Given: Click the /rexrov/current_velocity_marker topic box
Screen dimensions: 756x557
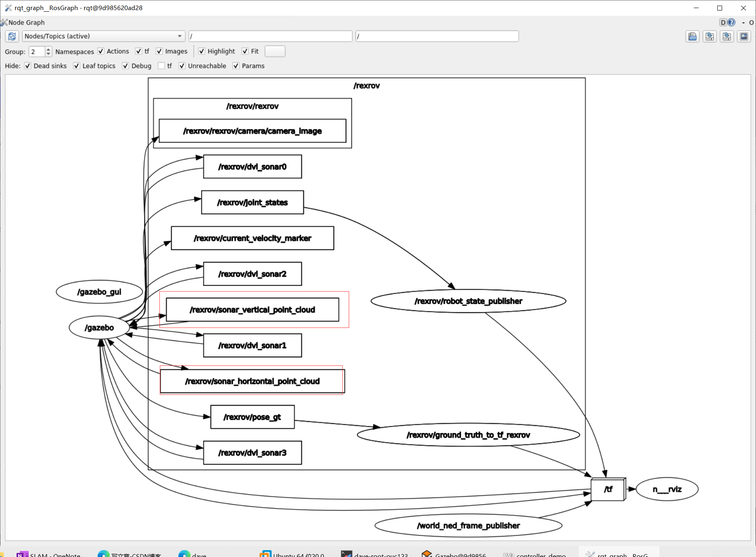Looking at the screenshot, I should (x=252, y=238).
